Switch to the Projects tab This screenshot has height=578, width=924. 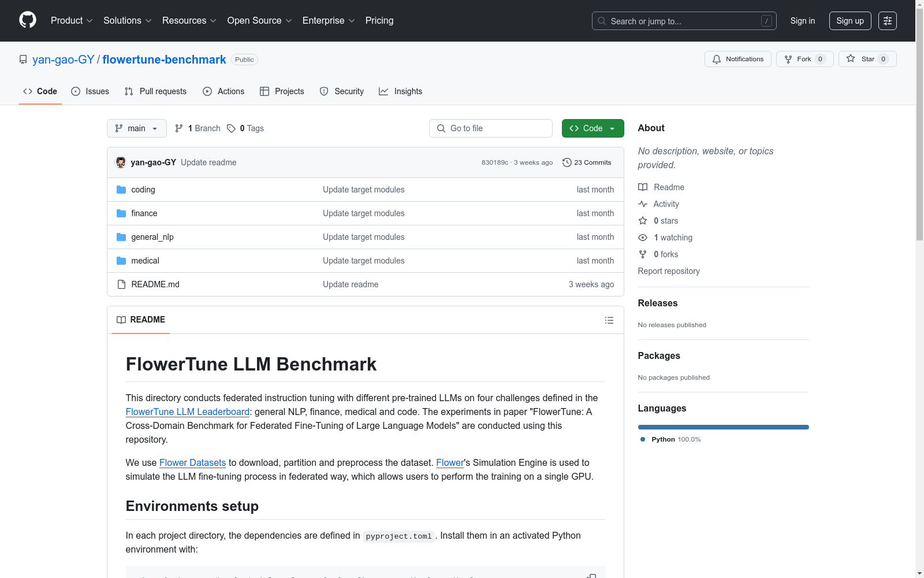282,91
